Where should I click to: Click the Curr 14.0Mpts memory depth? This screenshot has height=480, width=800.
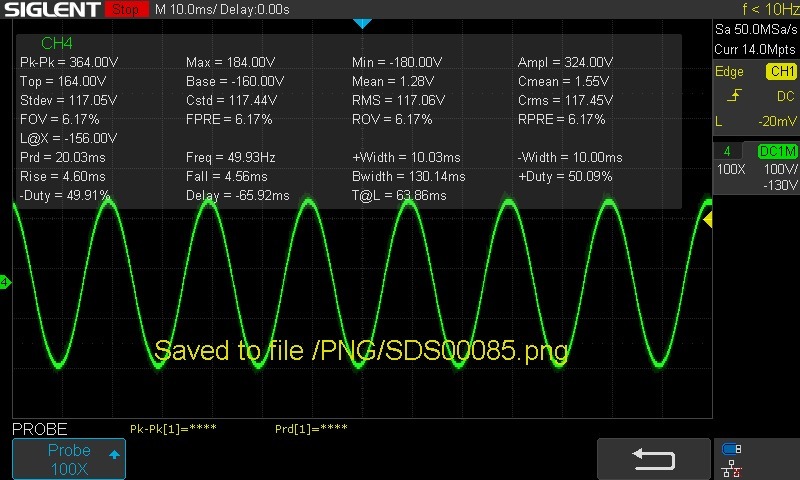755,49
